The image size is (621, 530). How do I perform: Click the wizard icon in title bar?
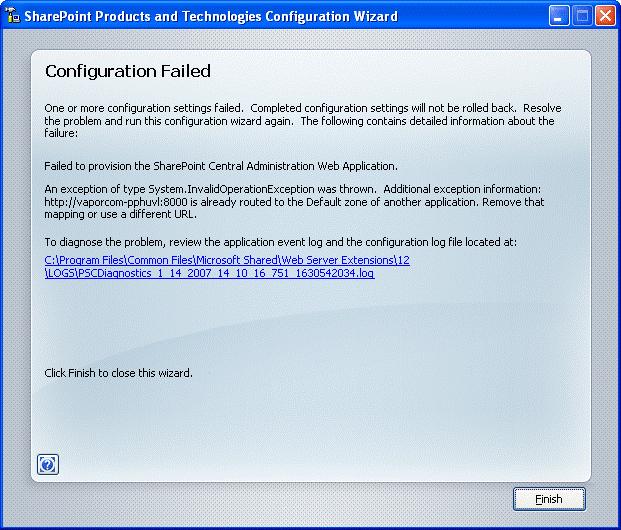[x=13, y=16]
